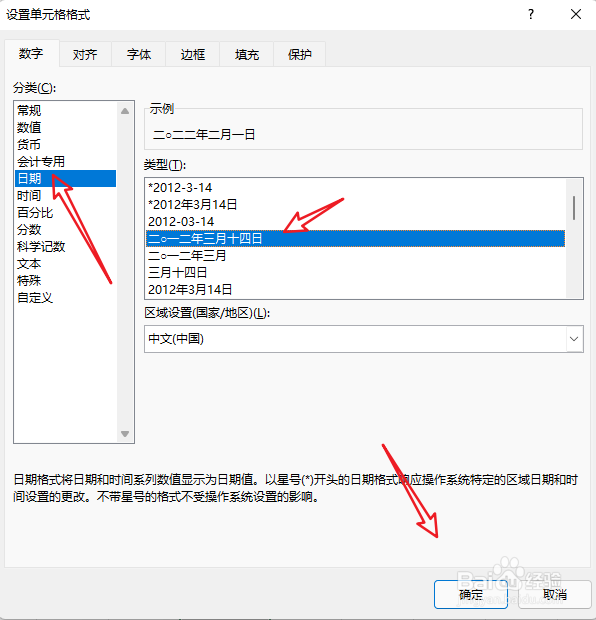
Task: Open the 保护 tab
Action: click(x=299, y=55)
